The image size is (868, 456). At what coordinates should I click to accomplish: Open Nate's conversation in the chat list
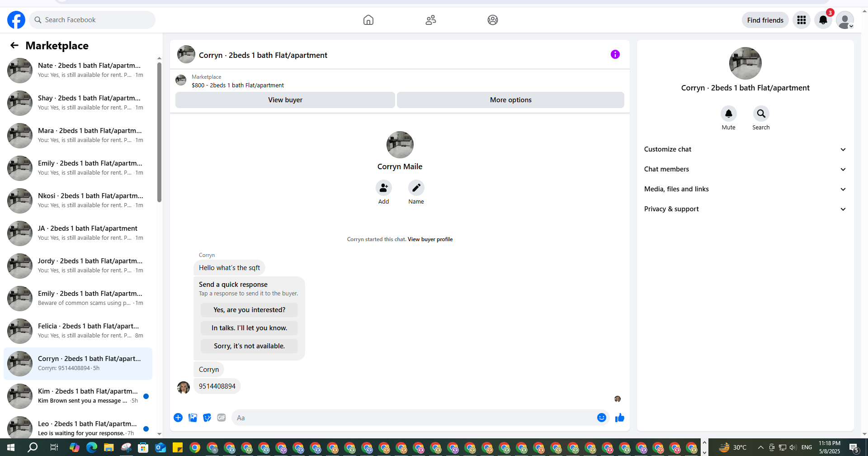click(78, 71)
